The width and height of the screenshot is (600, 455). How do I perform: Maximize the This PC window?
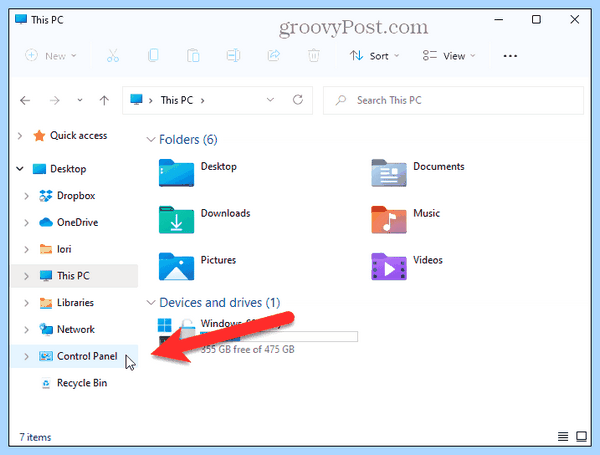536,20
